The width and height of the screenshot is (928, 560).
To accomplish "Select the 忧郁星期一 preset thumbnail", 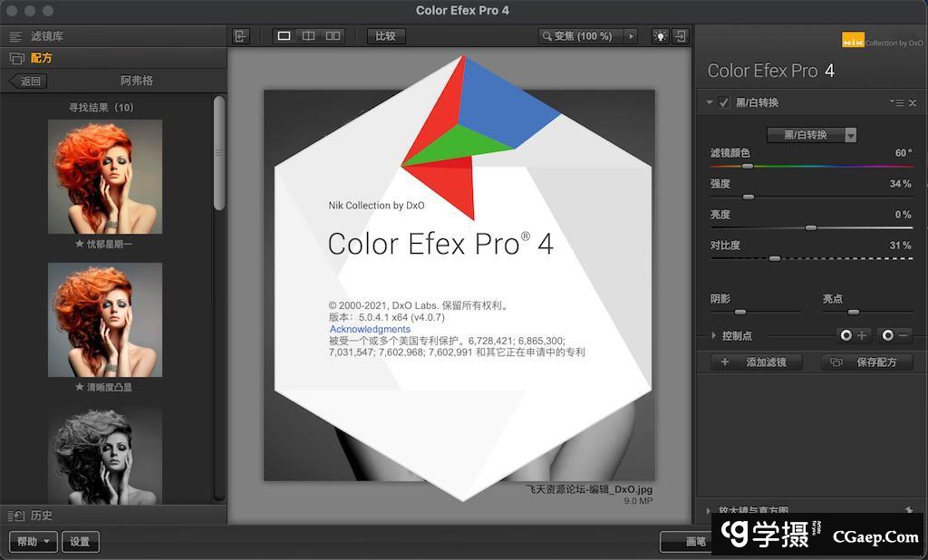I will pyautogui.click(x=105, y=177).
